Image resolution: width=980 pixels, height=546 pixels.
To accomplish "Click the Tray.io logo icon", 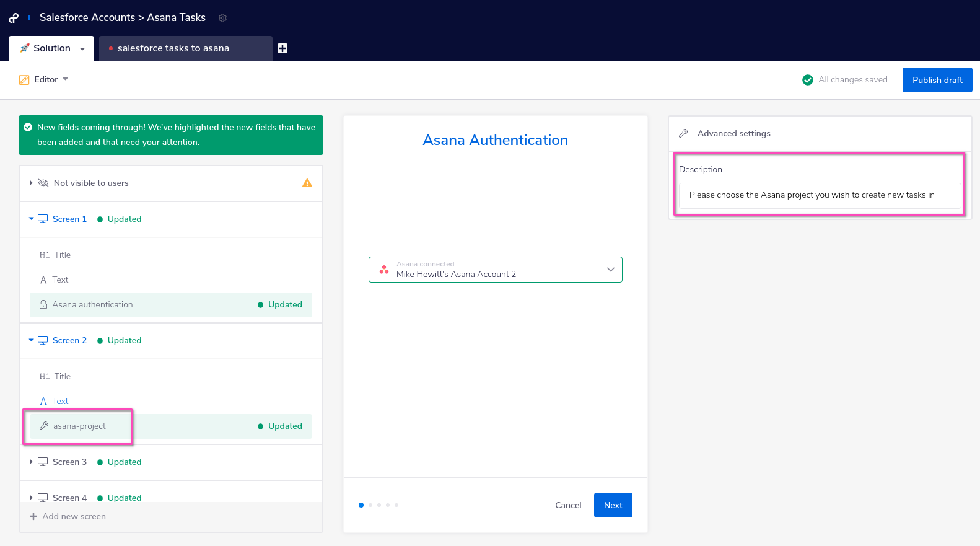I will pos(14,18).
